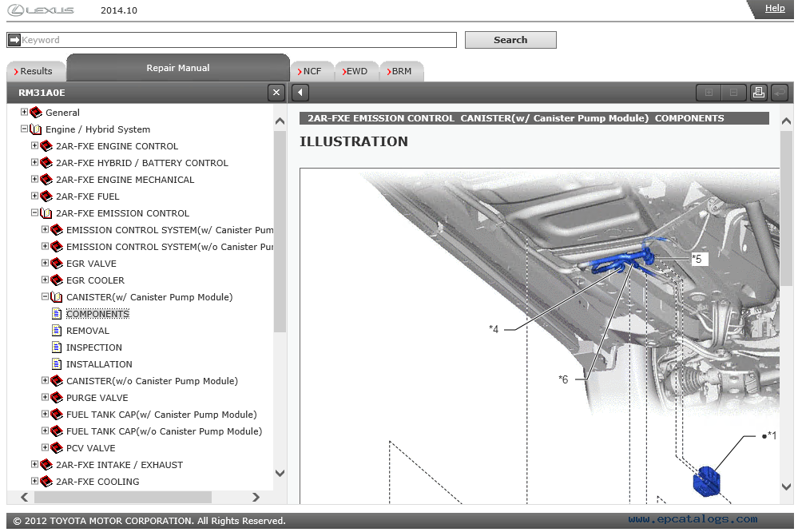Viewport: 798px width, 532px height.
Task: Click the content pane scroll-up arrow
Action: [786, 121]
